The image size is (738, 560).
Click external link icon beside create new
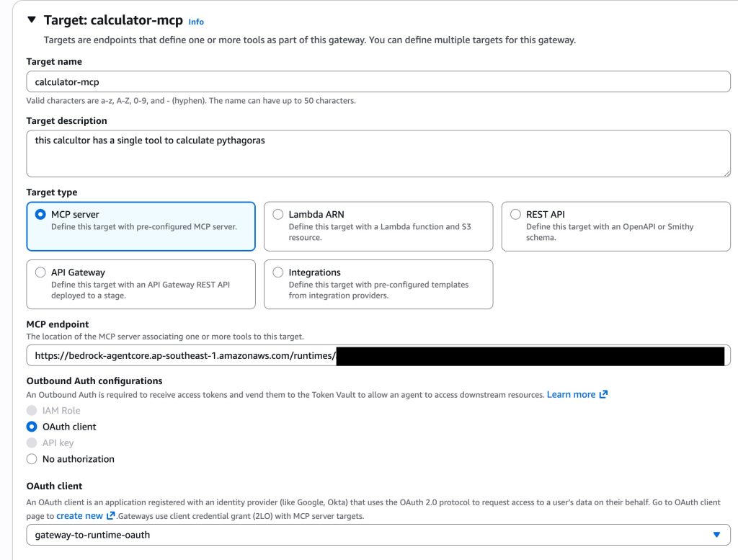click(x=111, y=515)
